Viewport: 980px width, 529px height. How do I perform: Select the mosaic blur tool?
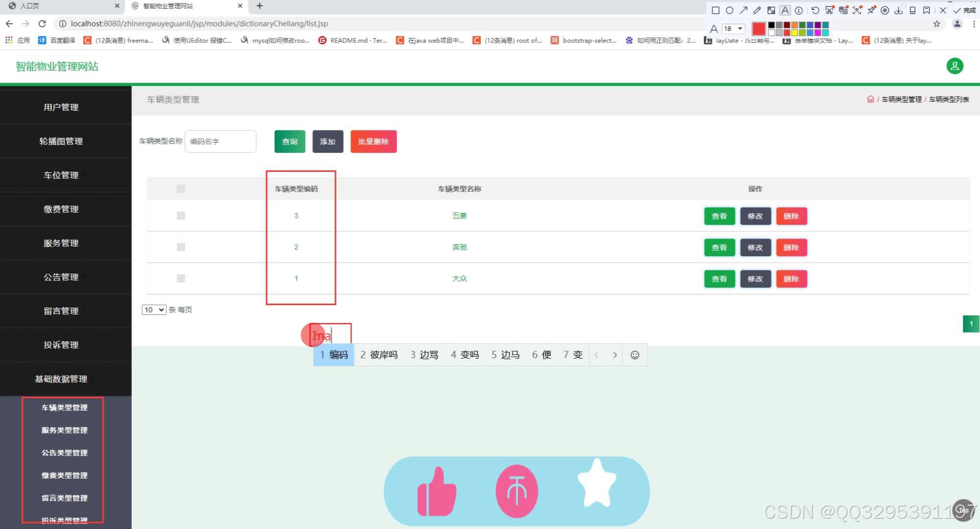coord(771,10)
